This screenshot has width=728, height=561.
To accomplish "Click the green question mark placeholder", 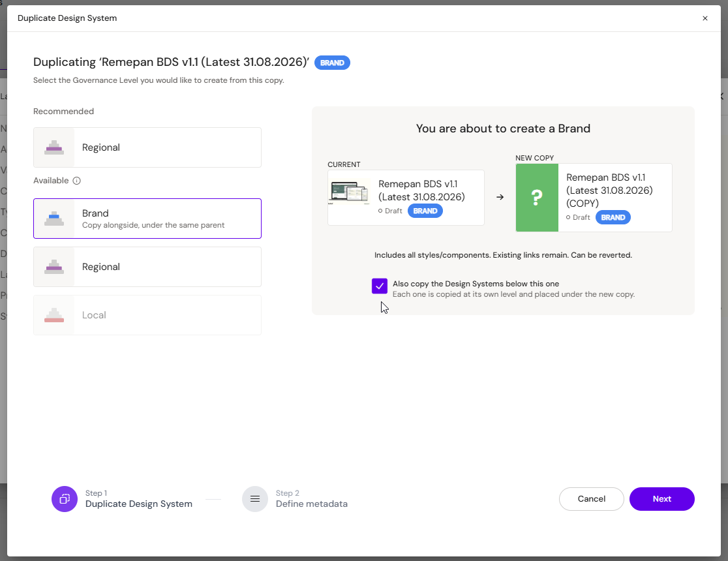I will (x=537, y=198).
